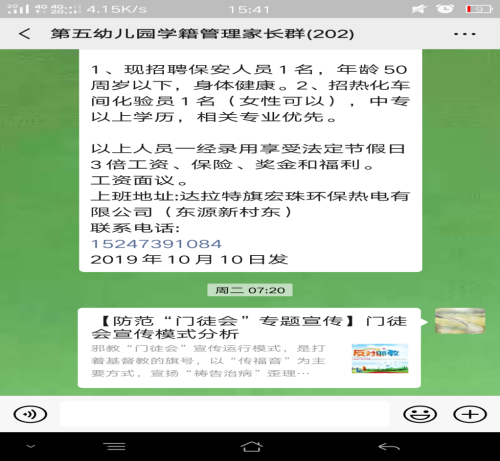
Task: Open chat info via three-dots menu
Action: (465, 34)
